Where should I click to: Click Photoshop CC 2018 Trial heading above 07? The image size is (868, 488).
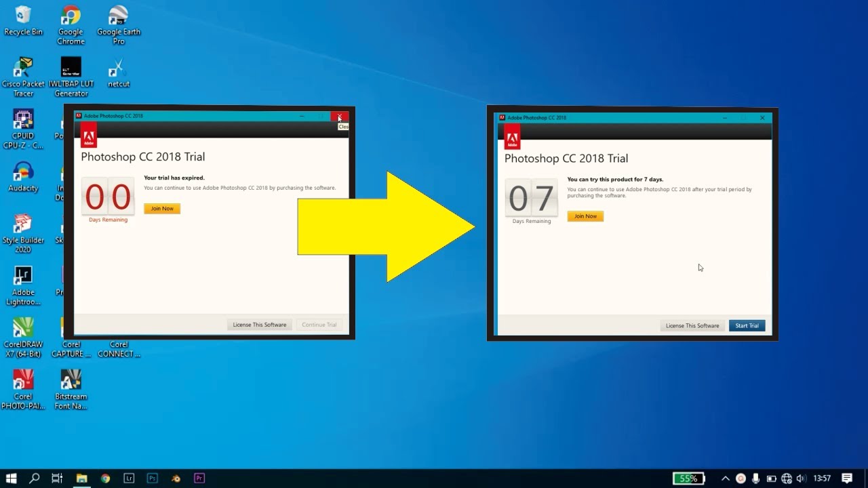pos(566,159)
